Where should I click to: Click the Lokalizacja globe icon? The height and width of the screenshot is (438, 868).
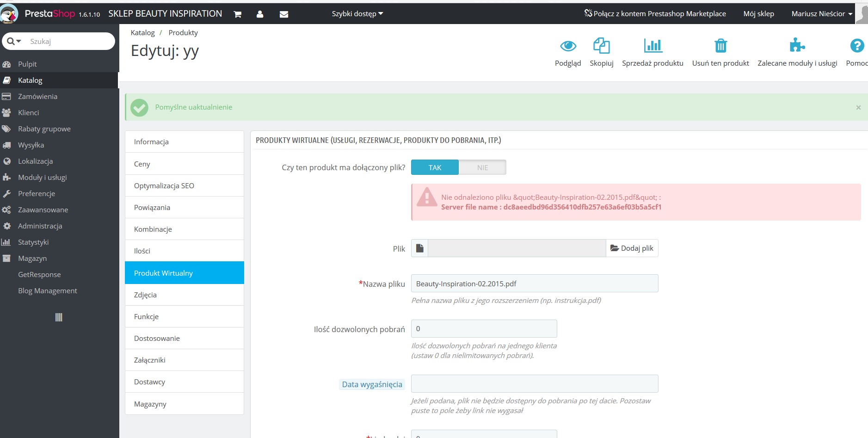coord(6,161)
